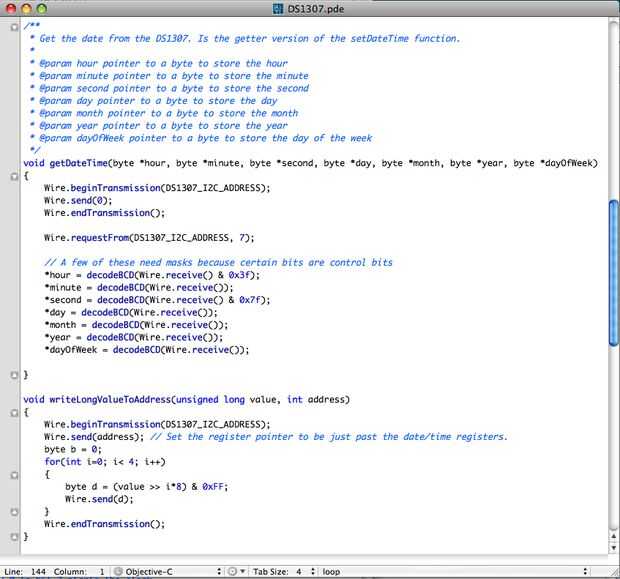This screenshot has width=620, height=579.
Task: Click the 'for(int i=0; i< 4; i++)' line
Action: point(105,462)
